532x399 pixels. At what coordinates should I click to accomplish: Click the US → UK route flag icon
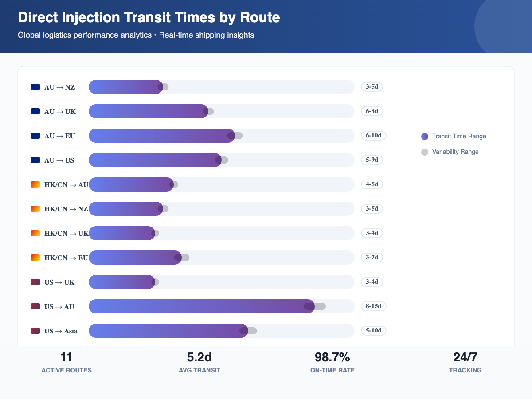click(35, 282)
